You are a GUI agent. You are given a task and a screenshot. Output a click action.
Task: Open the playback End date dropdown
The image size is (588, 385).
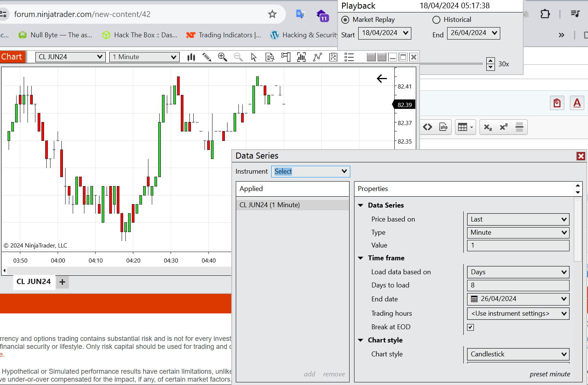coord(473,33)
